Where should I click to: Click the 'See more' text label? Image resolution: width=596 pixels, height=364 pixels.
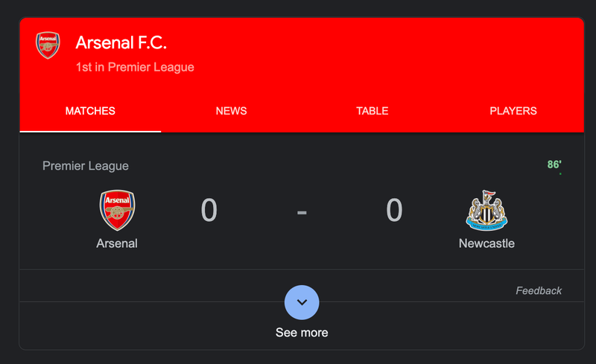pos(302,332)
